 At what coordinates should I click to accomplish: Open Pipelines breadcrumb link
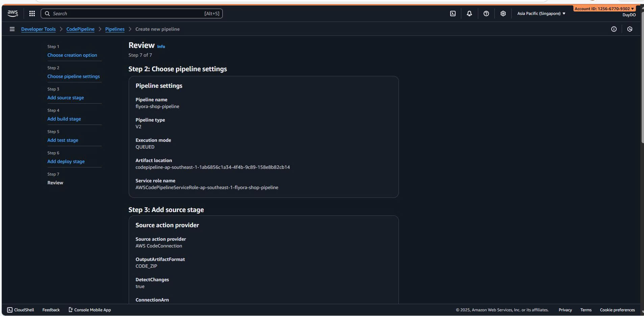[x=115, y=29]
